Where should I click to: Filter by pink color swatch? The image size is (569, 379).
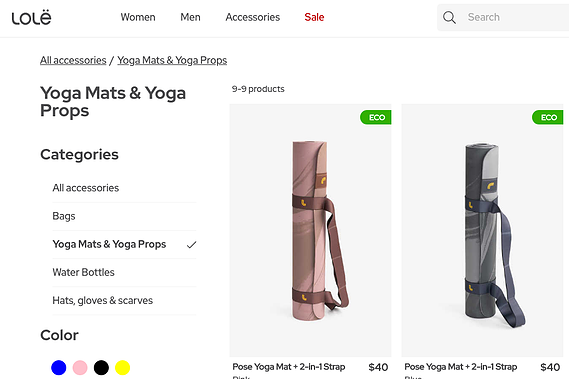(80, 367)
